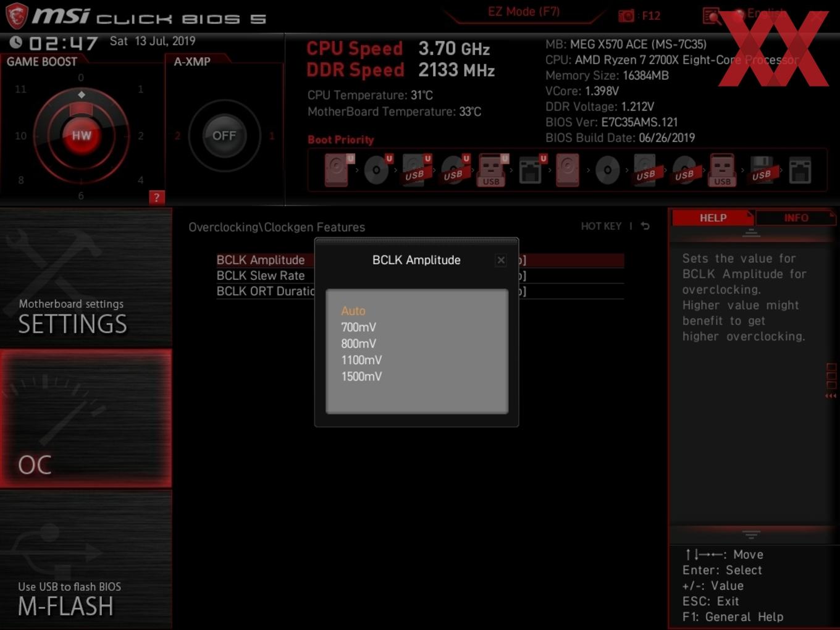Viewport: 840px width, 630px height.
Task: Click the BIOS Ver E7C35AMS.121 text
Action: (611, 122)
